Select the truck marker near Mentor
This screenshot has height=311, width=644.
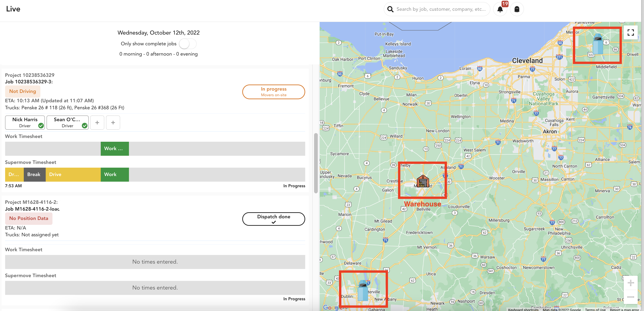[x=598, y=44]
